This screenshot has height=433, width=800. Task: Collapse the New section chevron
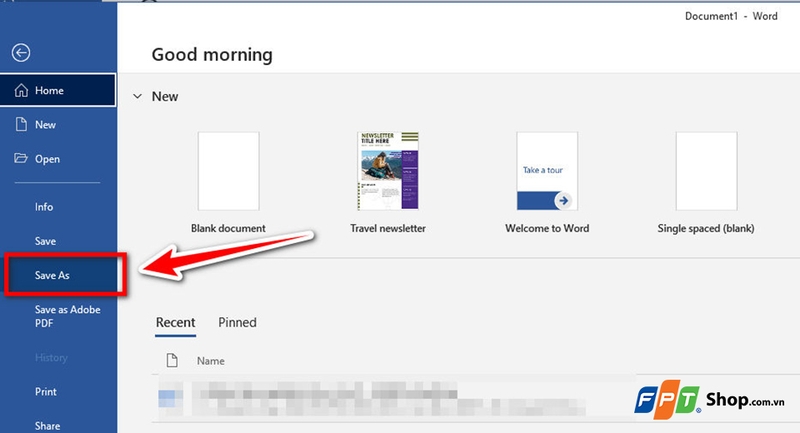pos(137,96)
